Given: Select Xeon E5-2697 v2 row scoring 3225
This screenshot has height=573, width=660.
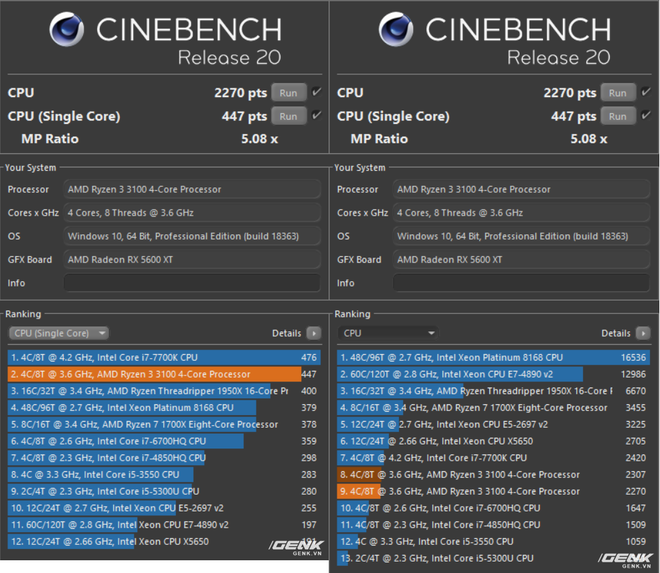Looking at the screenshot, I should click(493, 424).
